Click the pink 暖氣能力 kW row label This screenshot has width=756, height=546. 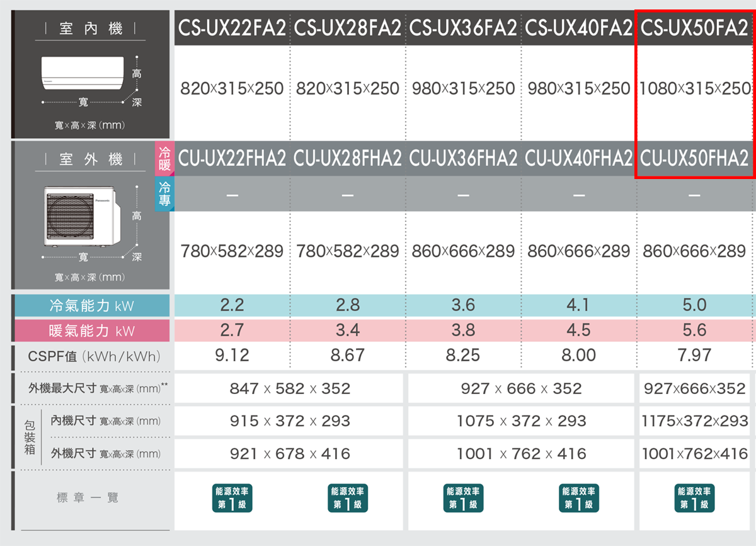pos(91,331)
